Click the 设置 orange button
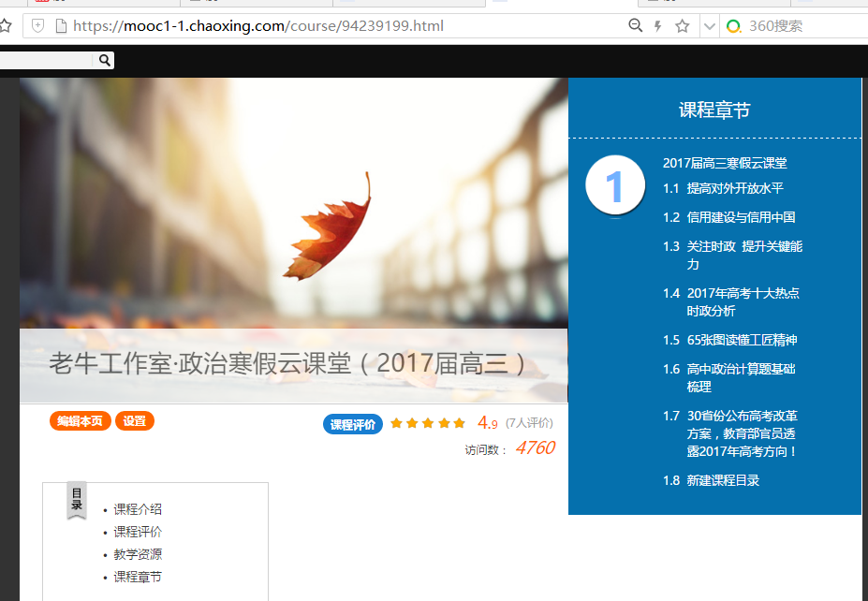Screen dimensions: 868x601 click(x=135, y=421)
